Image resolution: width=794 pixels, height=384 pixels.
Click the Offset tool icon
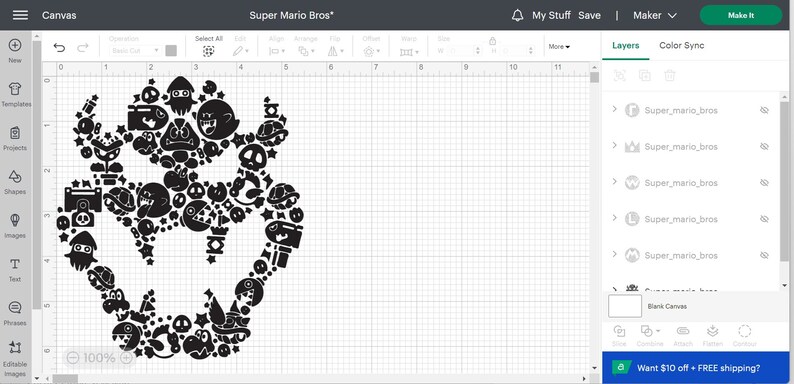click(369, 52)
